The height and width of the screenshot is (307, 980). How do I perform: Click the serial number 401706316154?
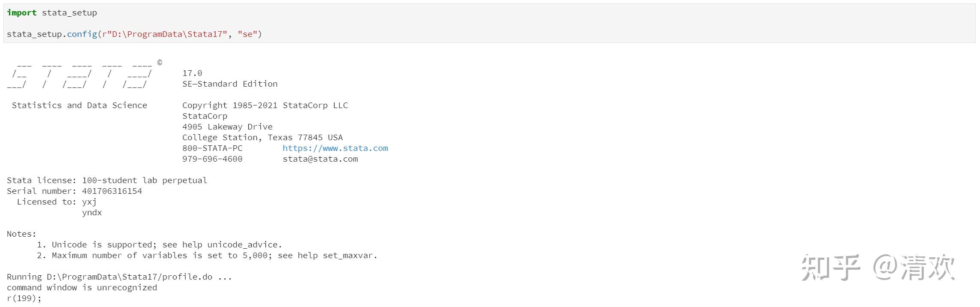tap(112, 191)
